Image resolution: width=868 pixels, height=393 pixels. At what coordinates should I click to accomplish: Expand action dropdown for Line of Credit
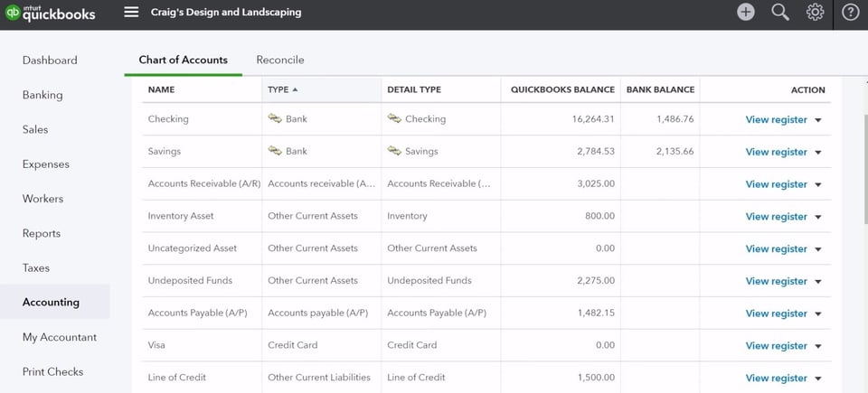(818, 378)
